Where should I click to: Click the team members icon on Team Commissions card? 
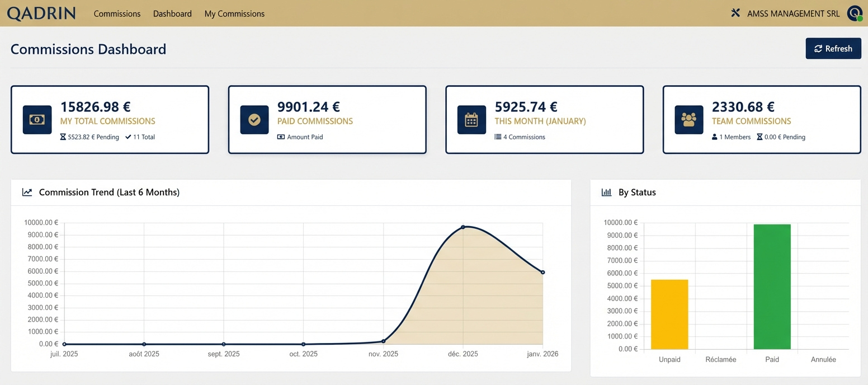(688, 120)
